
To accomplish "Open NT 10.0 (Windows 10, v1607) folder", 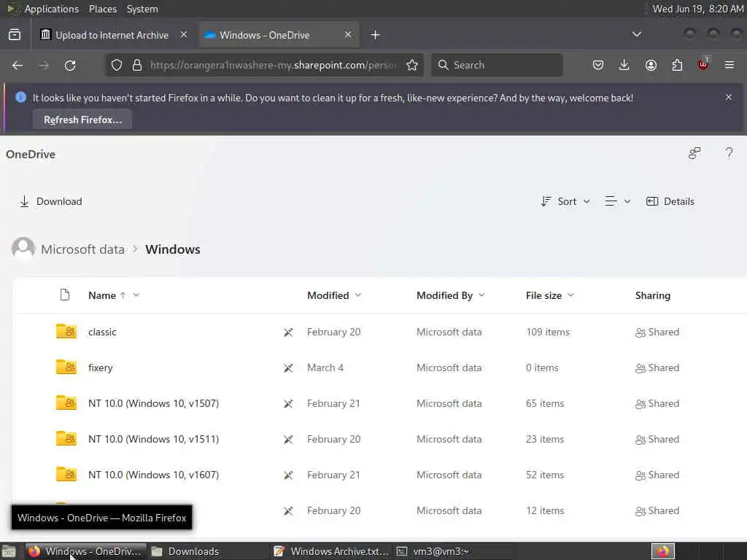I will [153, 475].
